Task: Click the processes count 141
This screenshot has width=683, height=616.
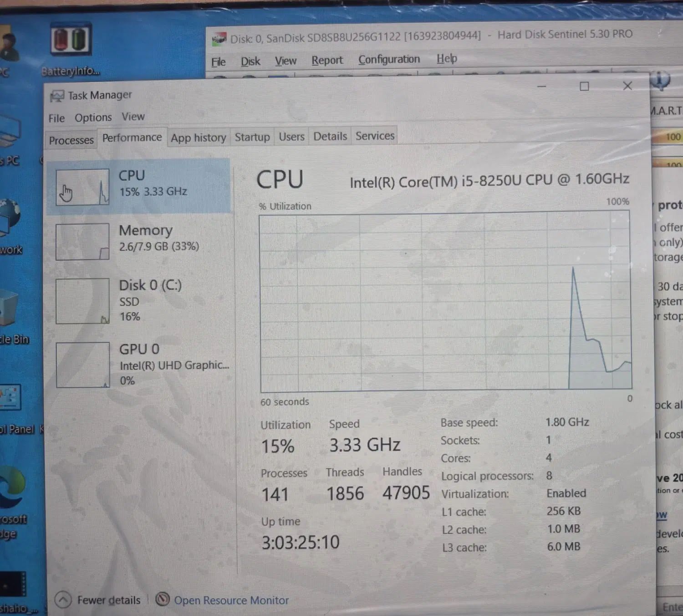Action: (x=275, y=494)
